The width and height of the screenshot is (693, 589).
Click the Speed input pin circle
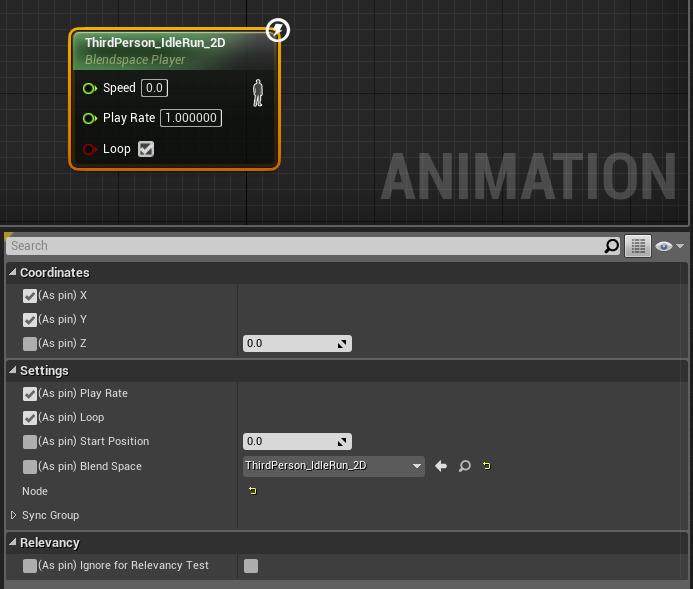coord(90,88)
